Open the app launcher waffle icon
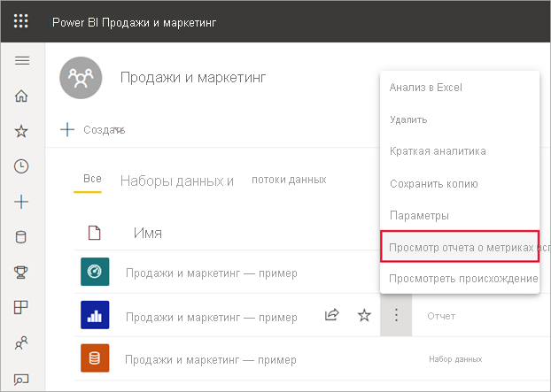The width and height of the screenshot is (551, 392). pos(21,20)
